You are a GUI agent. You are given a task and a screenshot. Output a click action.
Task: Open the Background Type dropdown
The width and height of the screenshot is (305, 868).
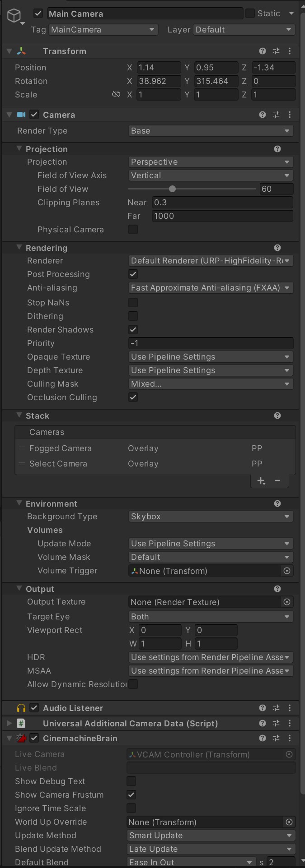click(211, 517)
